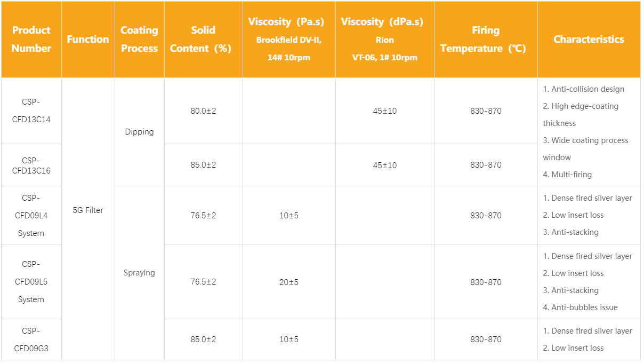
Task: Click the Characteristics column header
Action: click(589, 39)
